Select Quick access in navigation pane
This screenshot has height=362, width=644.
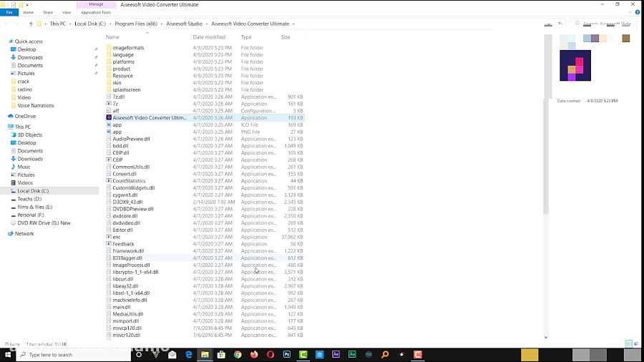click(29, 41)
